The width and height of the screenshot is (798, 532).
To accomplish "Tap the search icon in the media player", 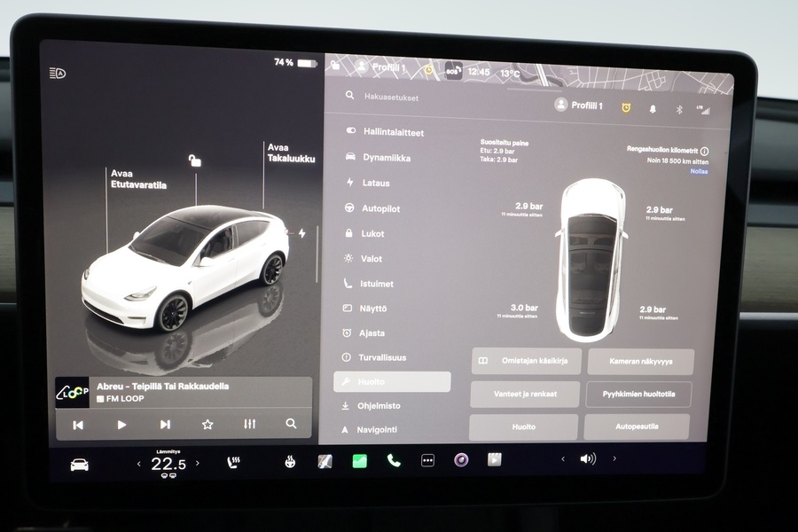I will click(290, 424).
